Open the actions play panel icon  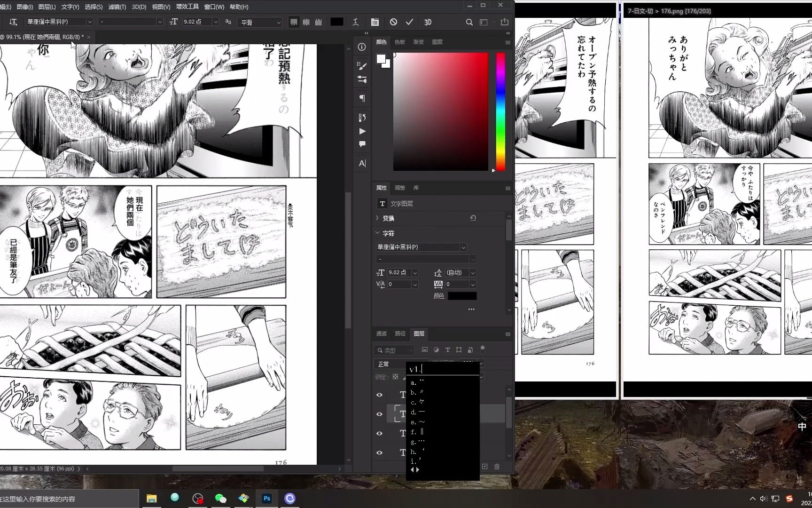[362, 131]
